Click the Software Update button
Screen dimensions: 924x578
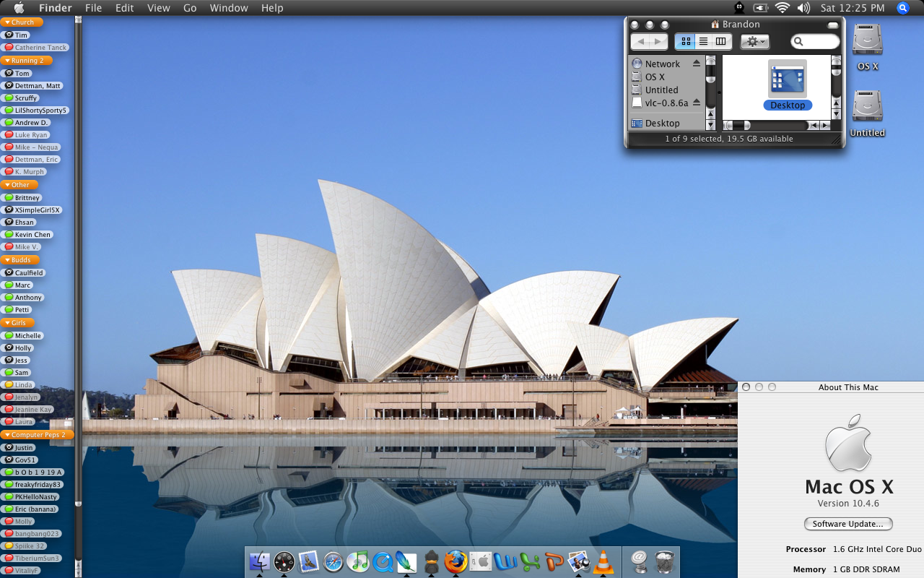pyautogui.click(x=848, y=524)
